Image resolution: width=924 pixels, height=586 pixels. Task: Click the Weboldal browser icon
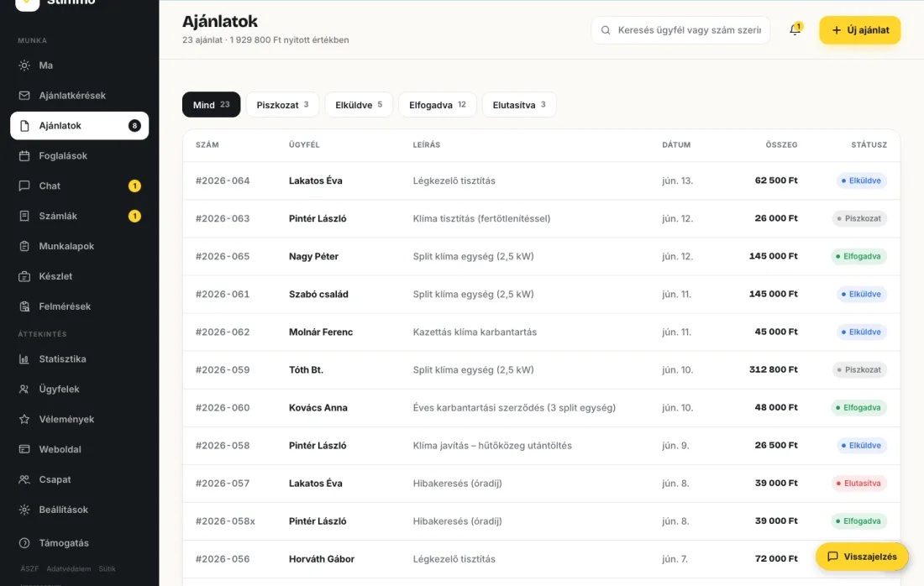point(24,449)
